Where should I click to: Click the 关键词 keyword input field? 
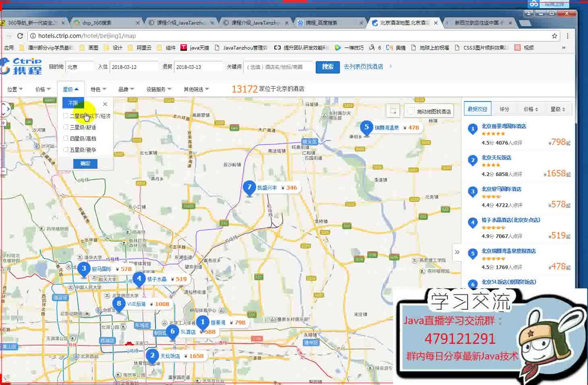click(x=278, y=67)
